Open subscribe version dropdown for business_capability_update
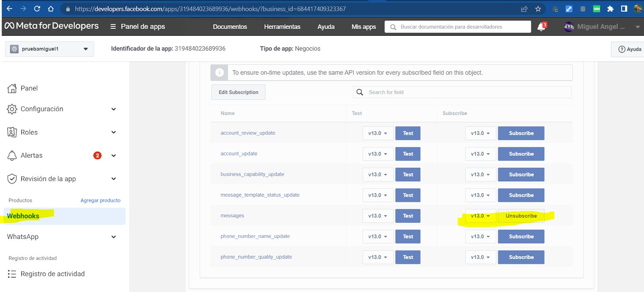Screen dimensions: 644x292 pos(481,175)
